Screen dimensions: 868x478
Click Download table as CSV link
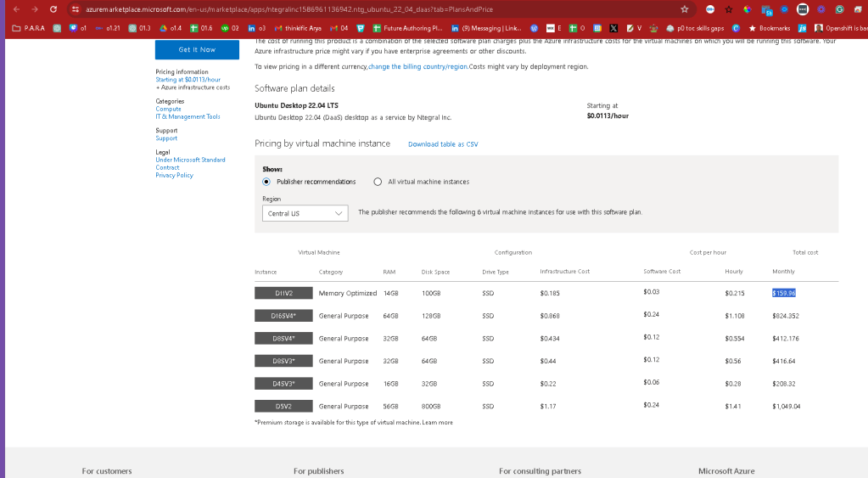click(x=443, y=144)
